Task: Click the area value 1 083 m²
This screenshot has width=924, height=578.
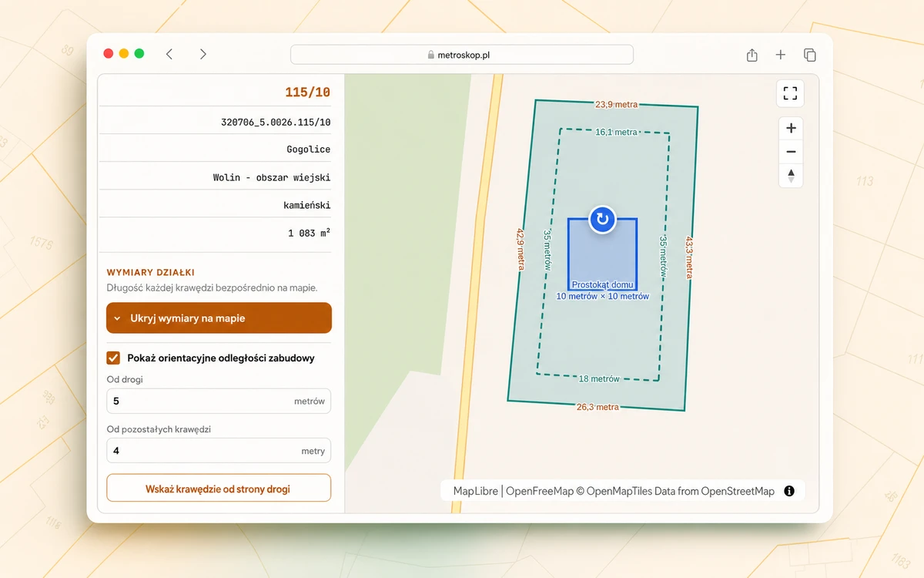Action: (x=310, y=233)
